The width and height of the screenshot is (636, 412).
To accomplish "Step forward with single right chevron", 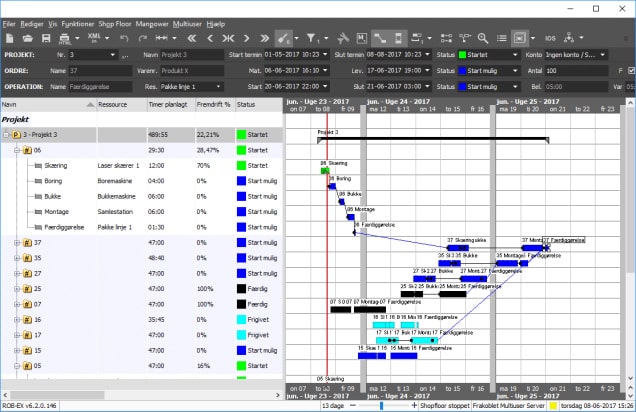I will (x=246, y=38).
